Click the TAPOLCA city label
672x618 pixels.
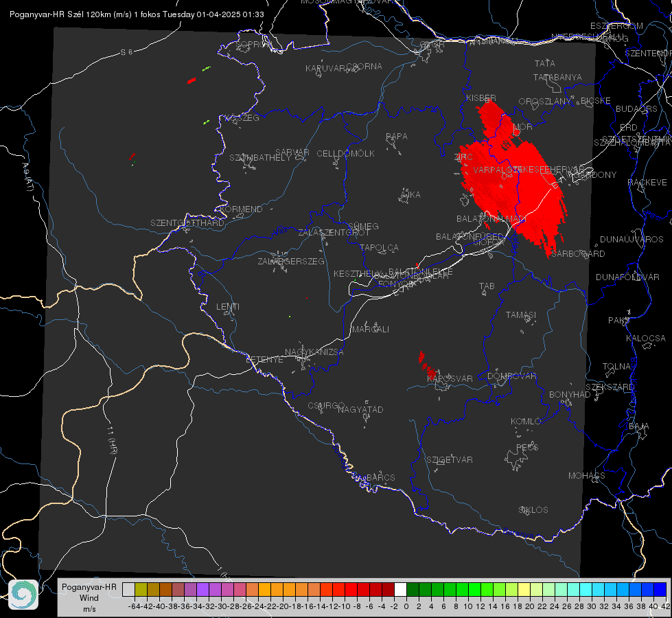[x=380, y=247]
